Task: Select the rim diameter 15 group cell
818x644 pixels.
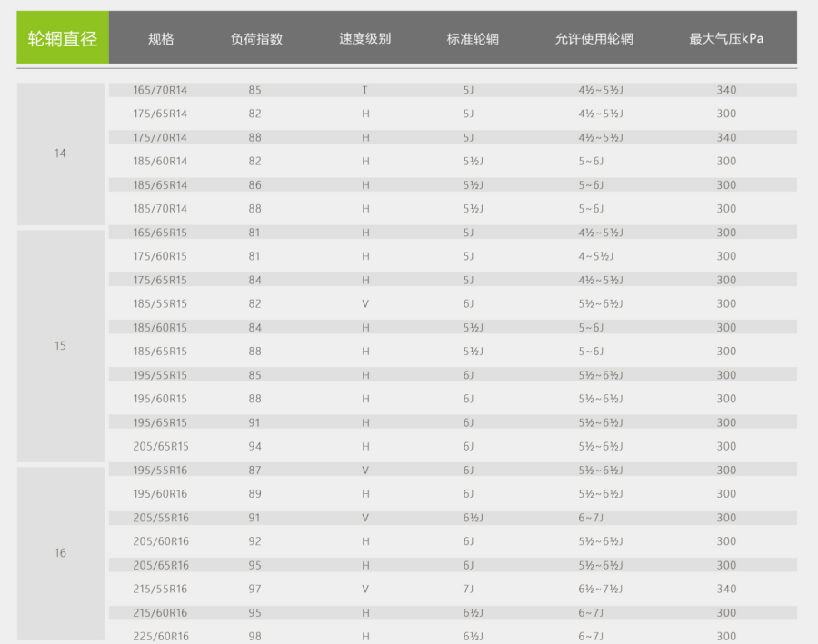Action: click(x=61, y=346)
